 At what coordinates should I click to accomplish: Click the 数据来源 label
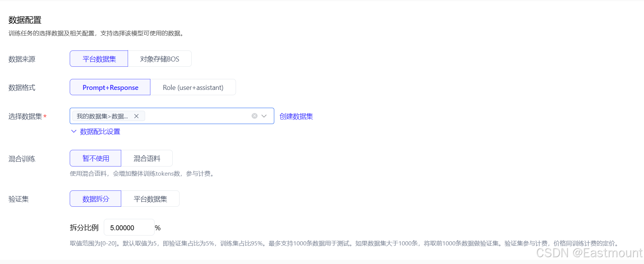click(x=22, y=59)
